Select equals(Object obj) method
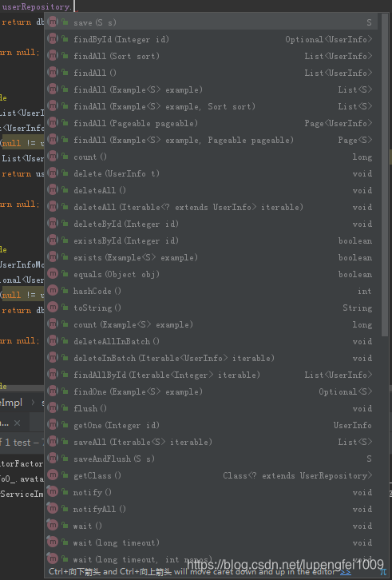392x580 pixels. 211,274
